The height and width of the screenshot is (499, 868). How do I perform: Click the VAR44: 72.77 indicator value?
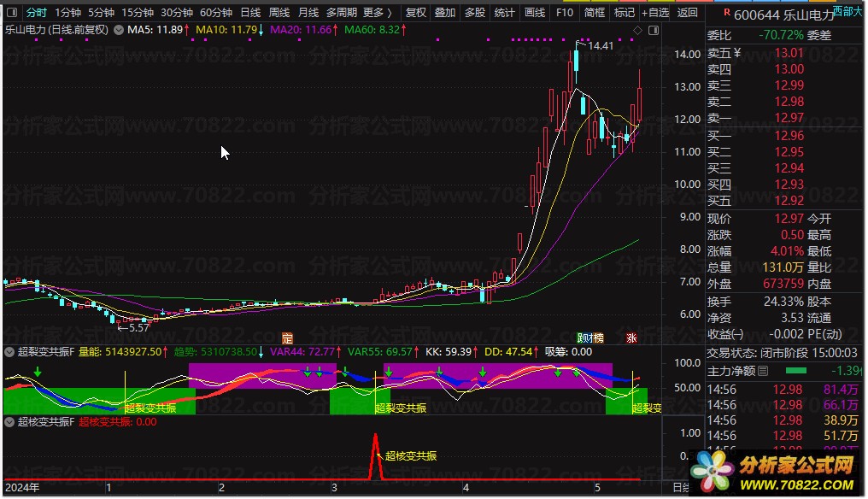click(x=302, y=352)
